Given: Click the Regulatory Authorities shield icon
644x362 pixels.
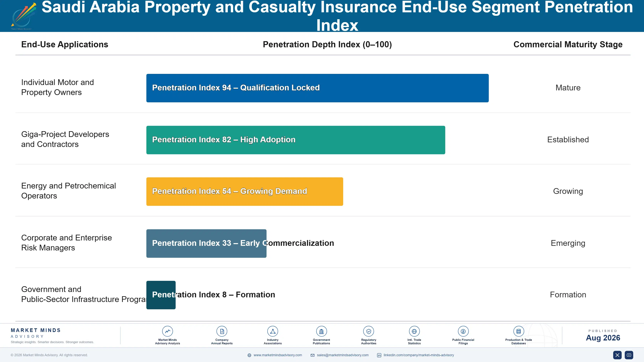Looking at the screenshot, I should 368,331.
